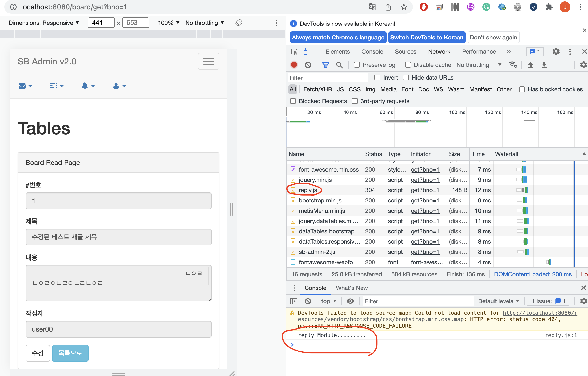Open the Dimensions Responsive dropdown
Image resolution: width=588 pixels, height=376 pixels.
coord(44,23)
